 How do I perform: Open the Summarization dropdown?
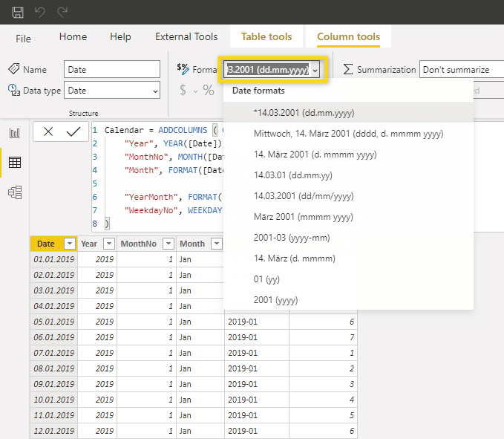point(460,70)
